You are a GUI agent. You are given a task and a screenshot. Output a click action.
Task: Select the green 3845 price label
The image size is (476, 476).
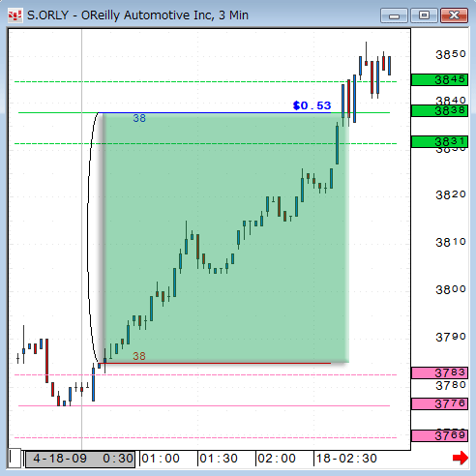pyautogui.click(x=439, y=79)
